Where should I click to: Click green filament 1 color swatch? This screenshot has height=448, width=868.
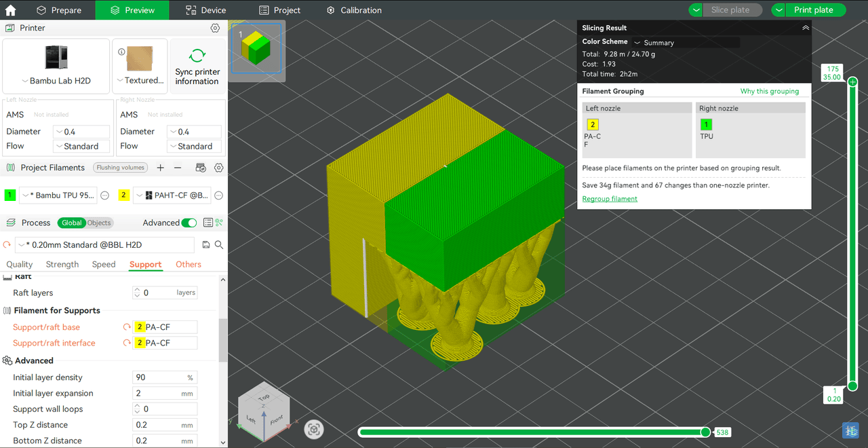click(x=10, y=195)
